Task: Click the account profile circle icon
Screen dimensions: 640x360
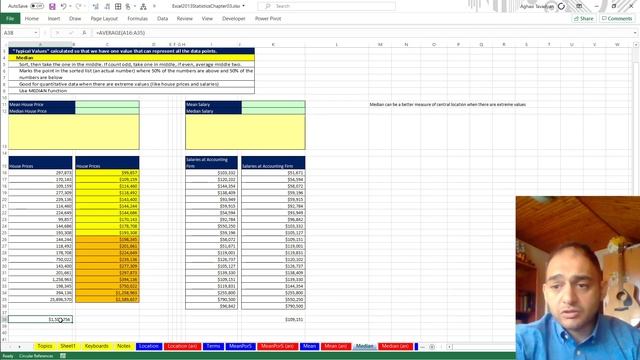Action: (562, 7)
